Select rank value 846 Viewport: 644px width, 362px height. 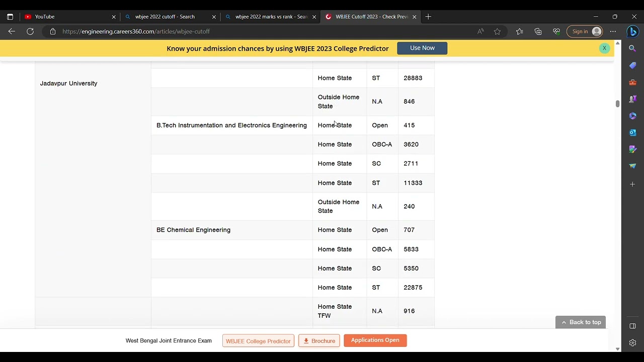pyautogui.click(x=409, y=102)
